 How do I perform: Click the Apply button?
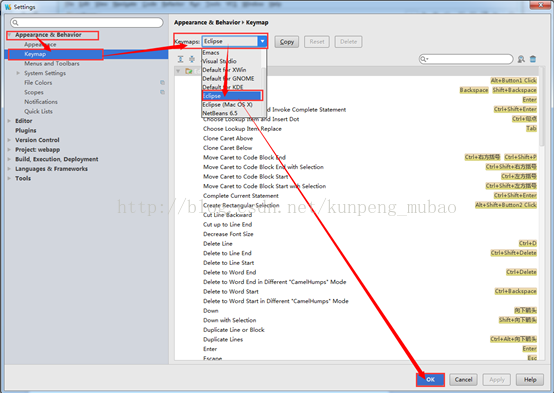(x=497, y=380)
